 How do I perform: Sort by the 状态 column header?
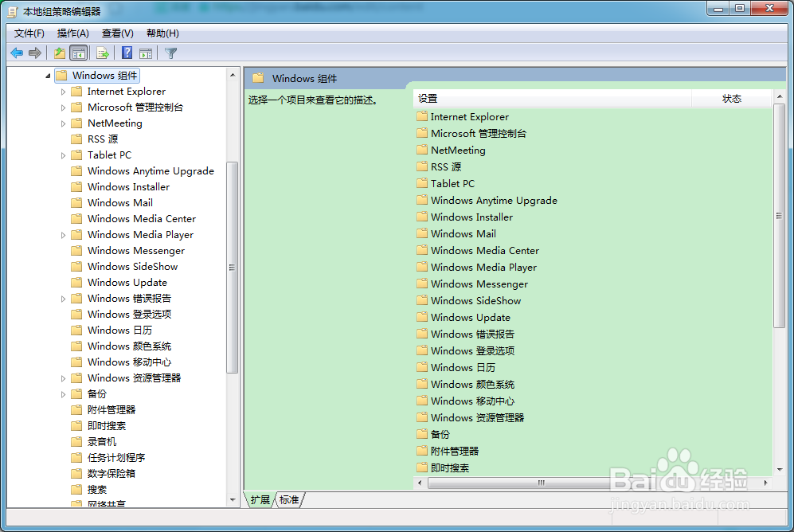tap(732, 99)
